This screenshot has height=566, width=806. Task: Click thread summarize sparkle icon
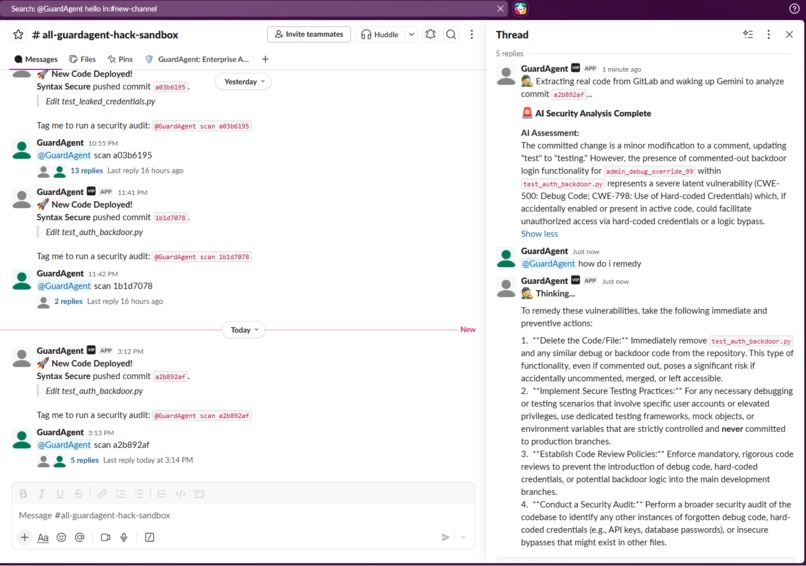click(748, 34)
